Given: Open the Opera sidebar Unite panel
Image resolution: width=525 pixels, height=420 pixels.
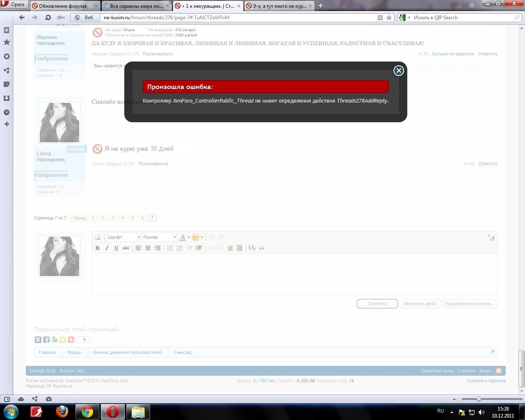Looking at the screenshot, I should click(x=7, y=71).
